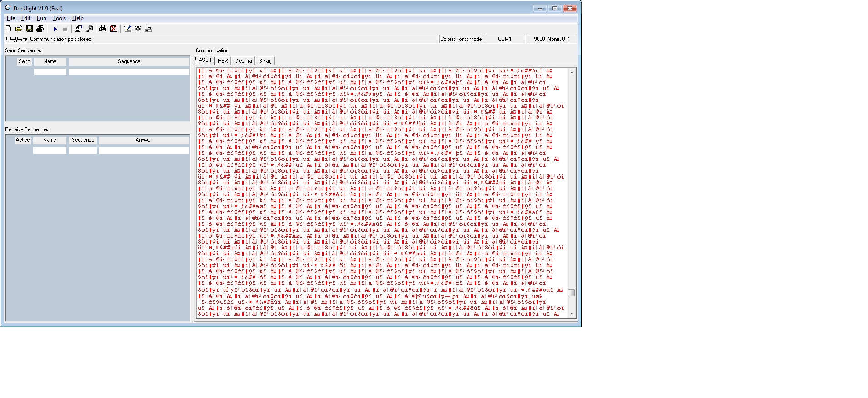
Task: Clear the communication window with the red X icon
Action: coord(114,29)
